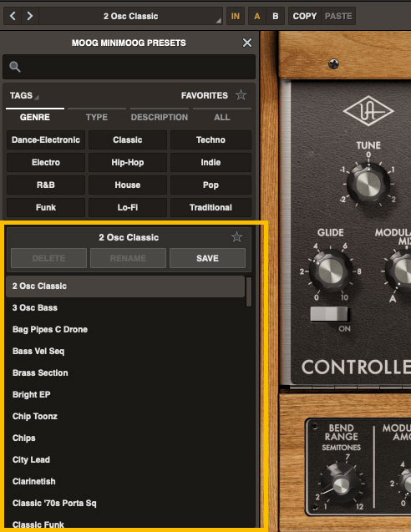
Task: Click the Universal Audio logo emblem
Action: (x=368, y=110)
